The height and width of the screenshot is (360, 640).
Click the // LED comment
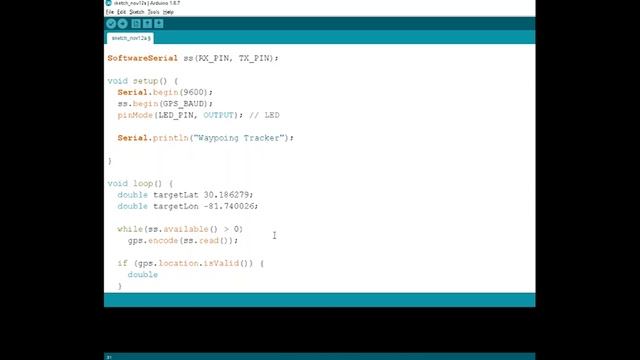pos(264,116)
